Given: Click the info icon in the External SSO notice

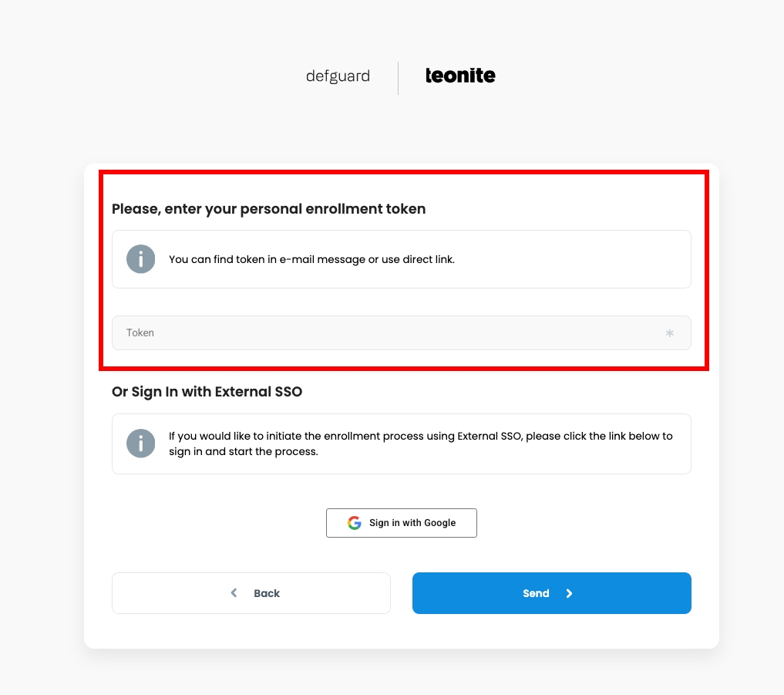Looking at the screenshot, I should [141, 444].
